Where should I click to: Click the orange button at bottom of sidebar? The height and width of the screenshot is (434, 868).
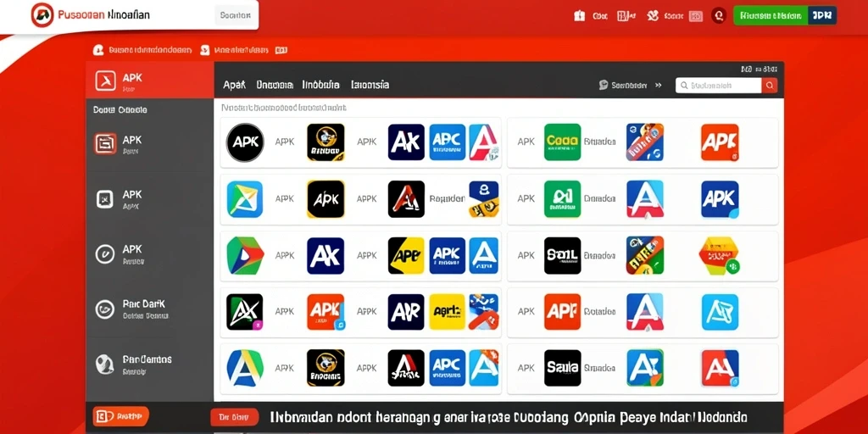tap(120, 415)
